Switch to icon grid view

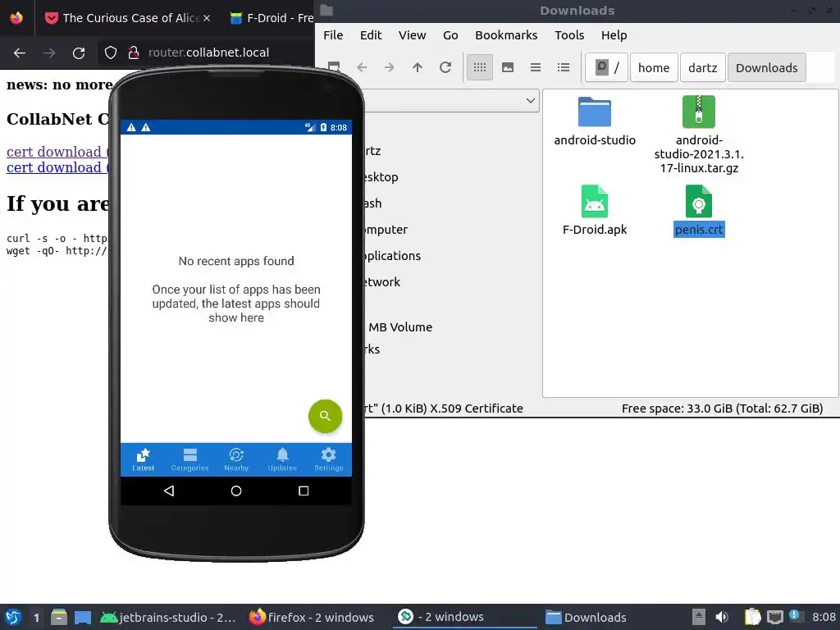coord(480,67)
